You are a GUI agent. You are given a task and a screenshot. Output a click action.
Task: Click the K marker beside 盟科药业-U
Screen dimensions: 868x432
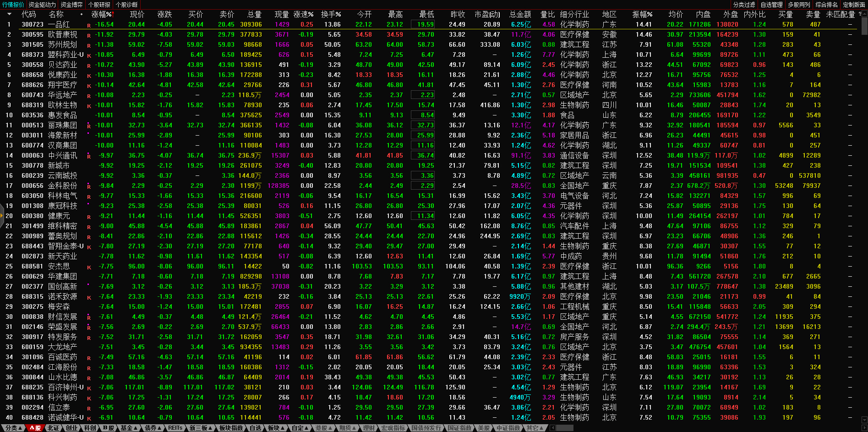tap(89, 55)
